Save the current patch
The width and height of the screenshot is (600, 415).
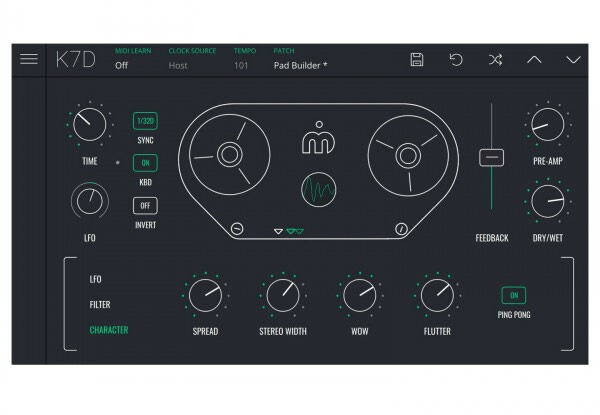(x=417, y=60)
